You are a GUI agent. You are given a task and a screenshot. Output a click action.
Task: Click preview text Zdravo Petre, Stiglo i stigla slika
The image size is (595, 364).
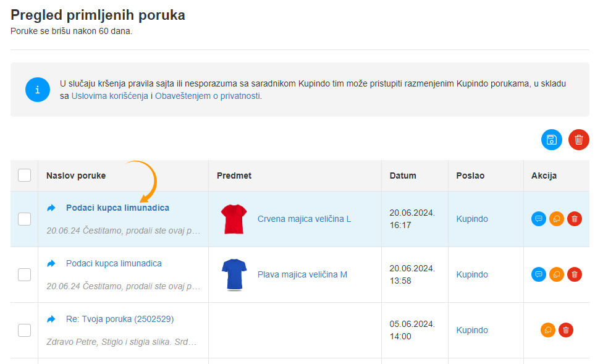pos(122,342)
